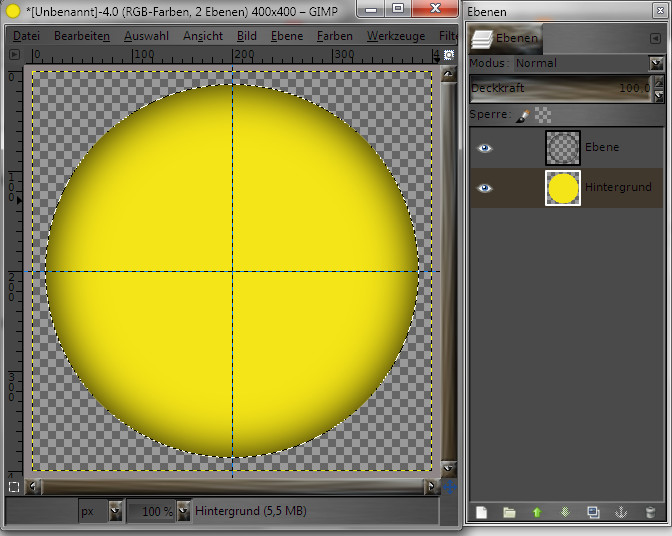This screenshot has width=672, height=536.
Task: Create a new layer with the blank-page icon
Action: [x=481, y=512]
